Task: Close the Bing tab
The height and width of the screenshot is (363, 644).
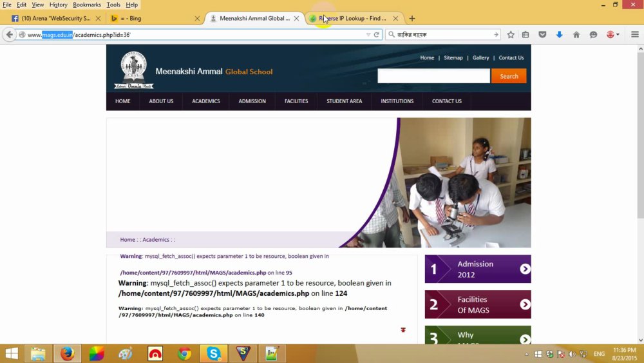Action: point(197,19)
